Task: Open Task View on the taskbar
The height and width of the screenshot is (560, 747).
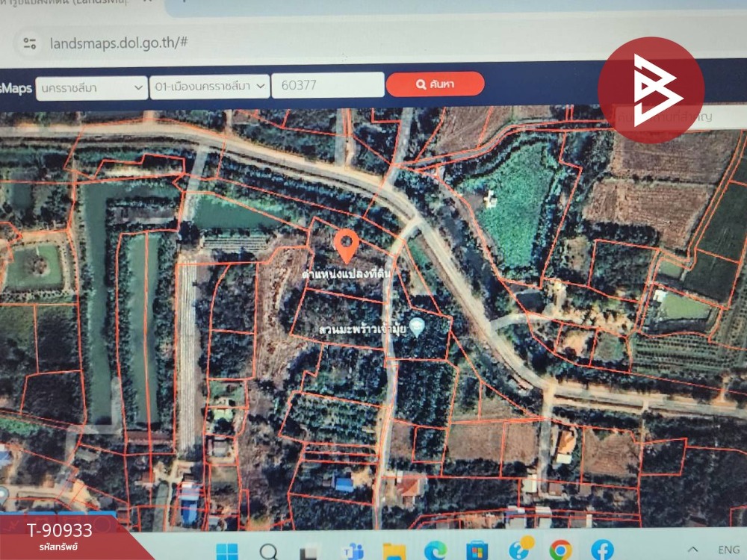Action: 309,553
